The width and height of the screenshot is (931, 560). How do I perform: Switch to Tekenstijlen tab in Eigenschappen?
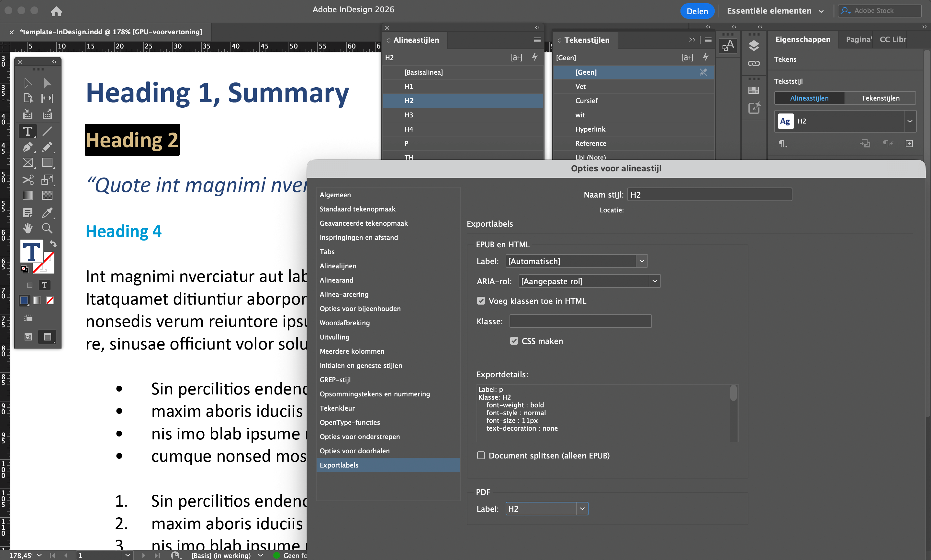[x=880, y=98]
